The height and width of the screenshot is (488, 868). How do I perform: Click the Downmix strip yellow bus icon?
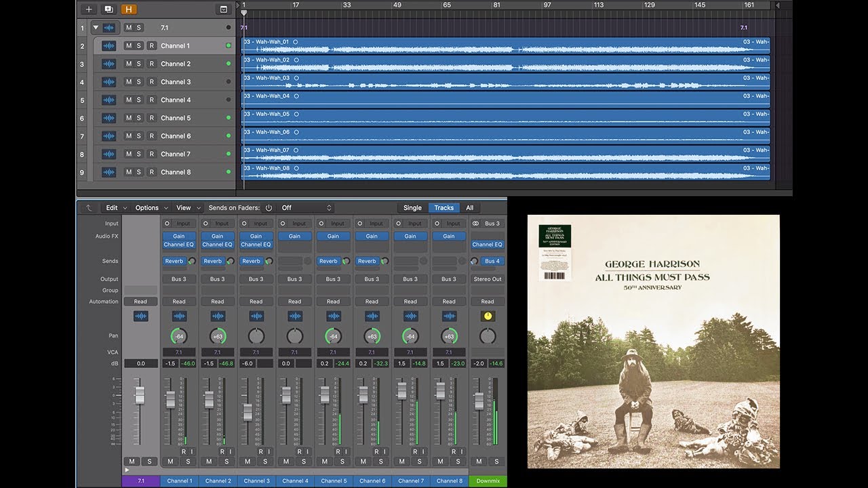click(x=488, y=316)
